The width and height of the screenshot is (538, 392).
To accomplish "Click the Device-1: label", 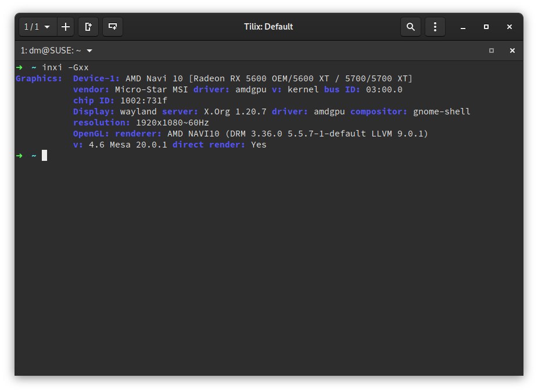I will (x=96, y=78).
